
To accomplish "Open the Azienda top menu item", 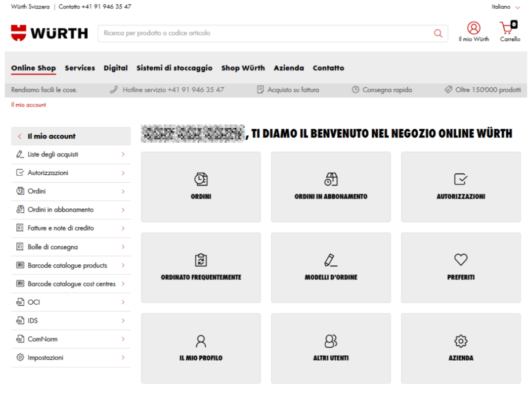I will click(289, 68).
